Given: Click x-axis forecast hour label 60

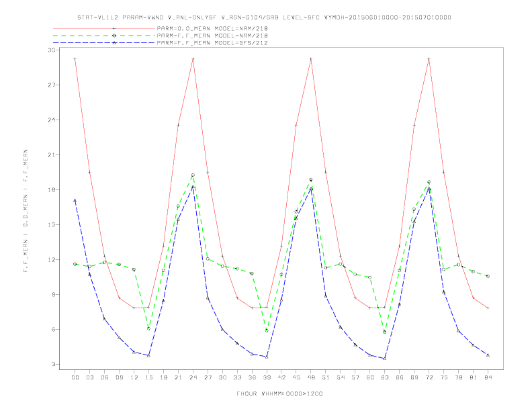Looking at the screenshot, I should (370, 377).
